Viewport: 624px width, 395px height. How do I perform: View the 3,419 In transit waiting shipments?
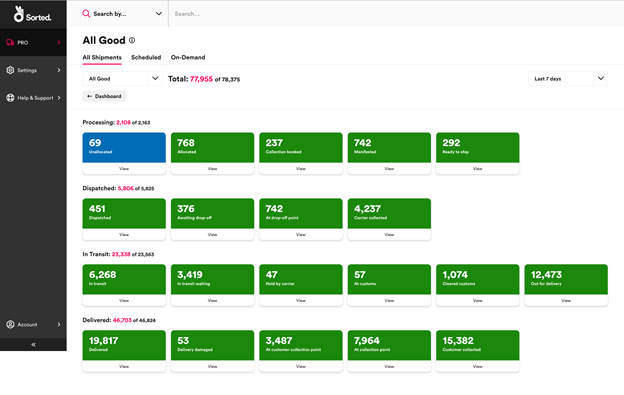[x=213, y=301]
